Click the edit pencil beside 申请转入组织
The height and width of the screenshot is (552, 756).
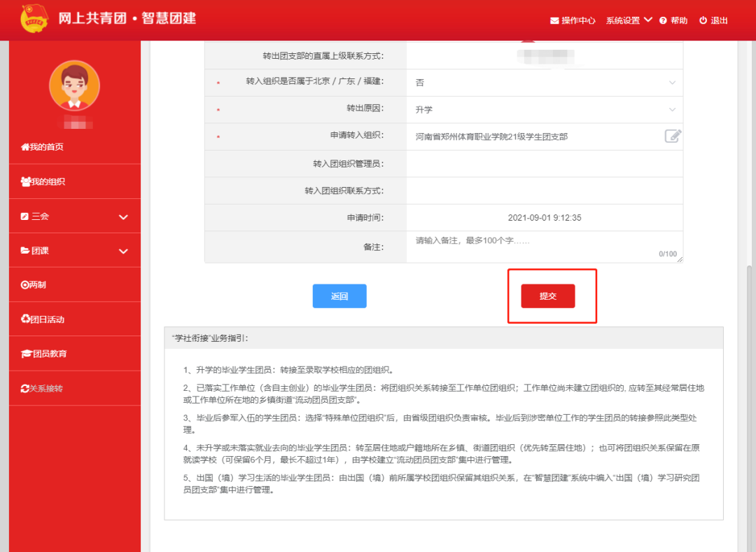point(673,136)
